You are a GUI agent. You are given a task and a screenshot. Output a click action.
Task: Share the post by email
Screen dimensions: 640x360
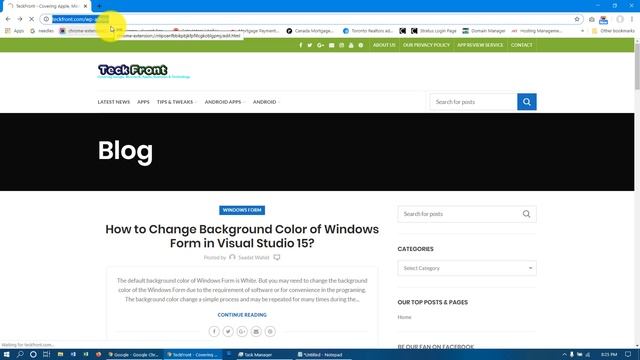tap(256, 331)
